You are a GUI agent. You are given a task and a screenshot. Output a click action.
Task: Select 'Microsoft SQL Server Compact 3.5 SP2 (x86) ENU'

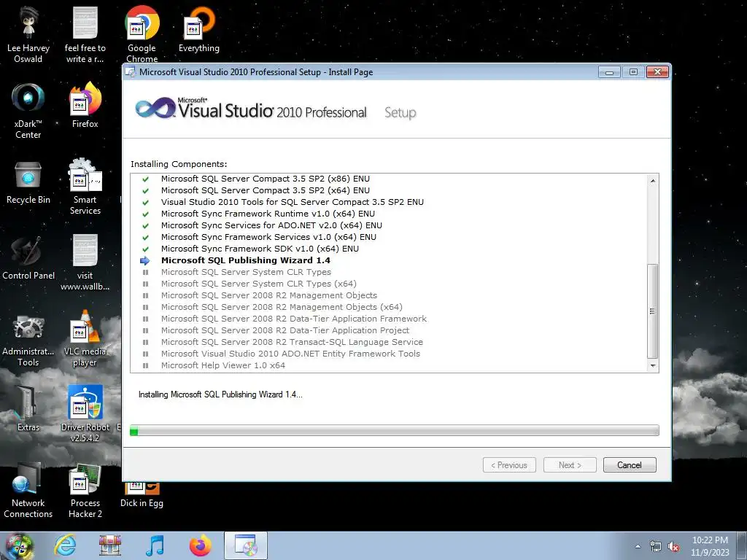click(x=266, y=179)
